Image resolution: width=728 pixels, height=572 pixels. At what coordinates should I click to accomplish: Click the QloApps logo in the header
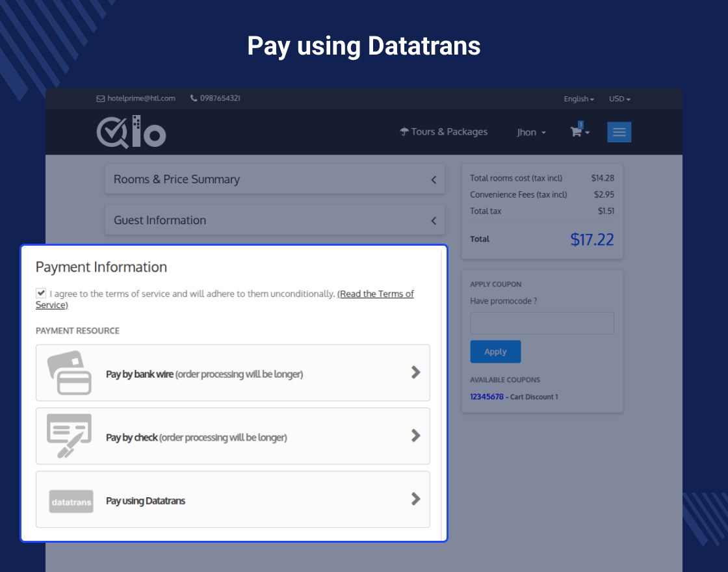[131, 132]
